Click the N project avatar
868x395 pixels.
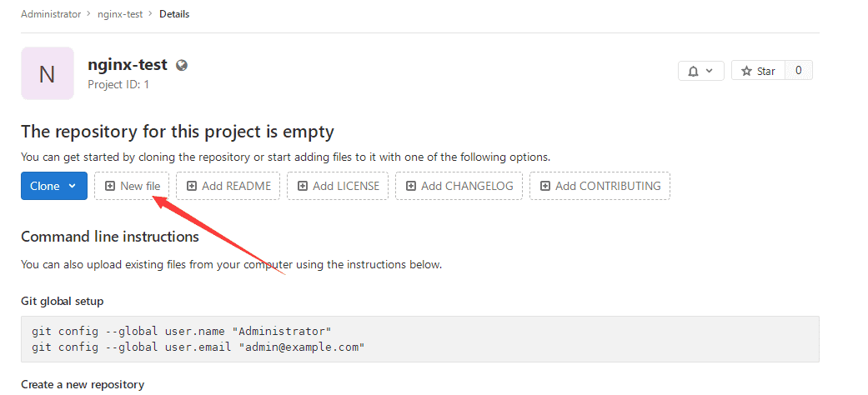click(x=48, y=73)
